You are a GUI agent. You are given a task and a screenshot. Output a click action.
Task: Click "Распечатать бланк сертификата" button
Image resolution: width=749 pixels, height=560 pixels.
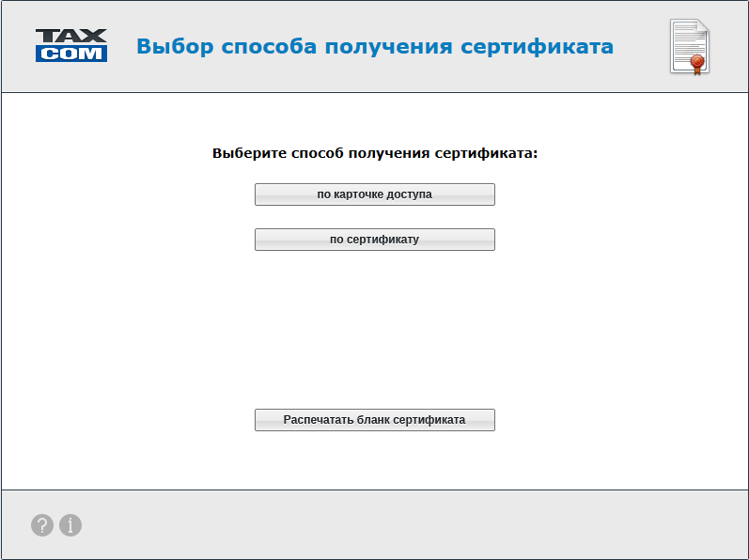pos(374,420)
